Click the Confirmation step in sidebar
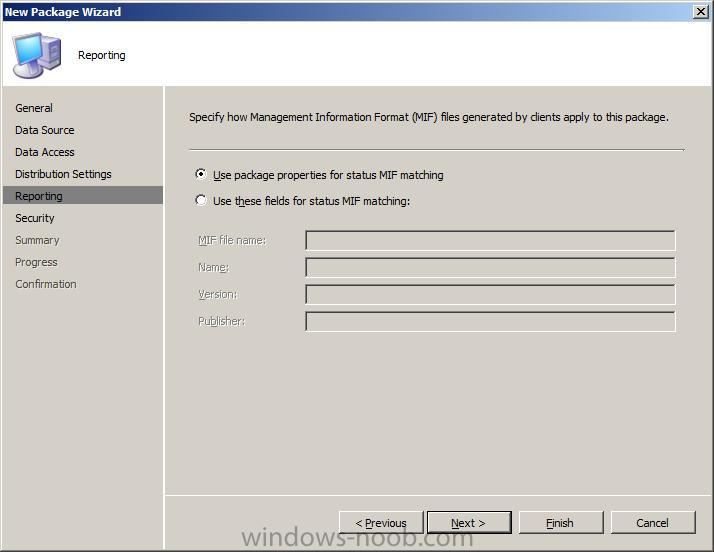Screen dimensions: 714x552 46,284
